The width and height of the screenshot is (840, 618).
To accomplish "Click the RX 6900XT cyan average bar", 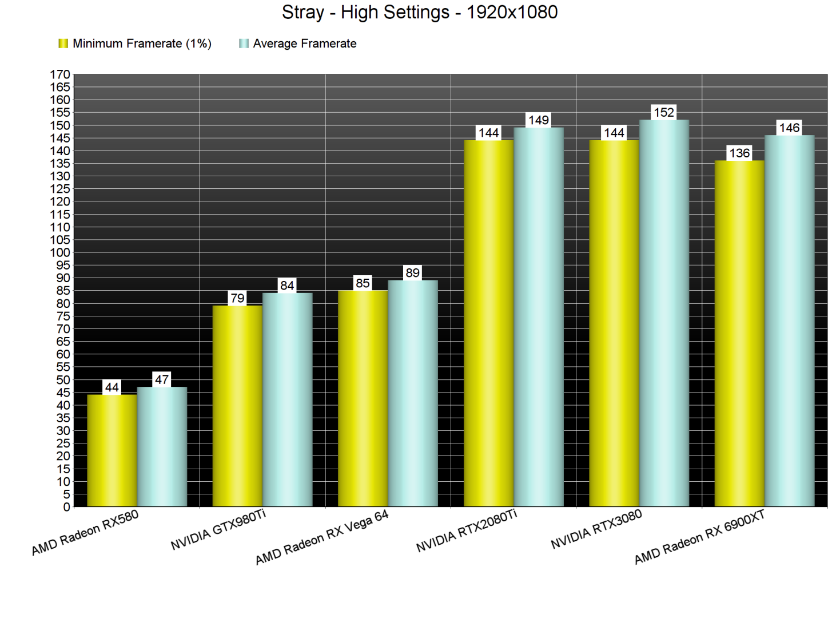I will click(789, 320).
